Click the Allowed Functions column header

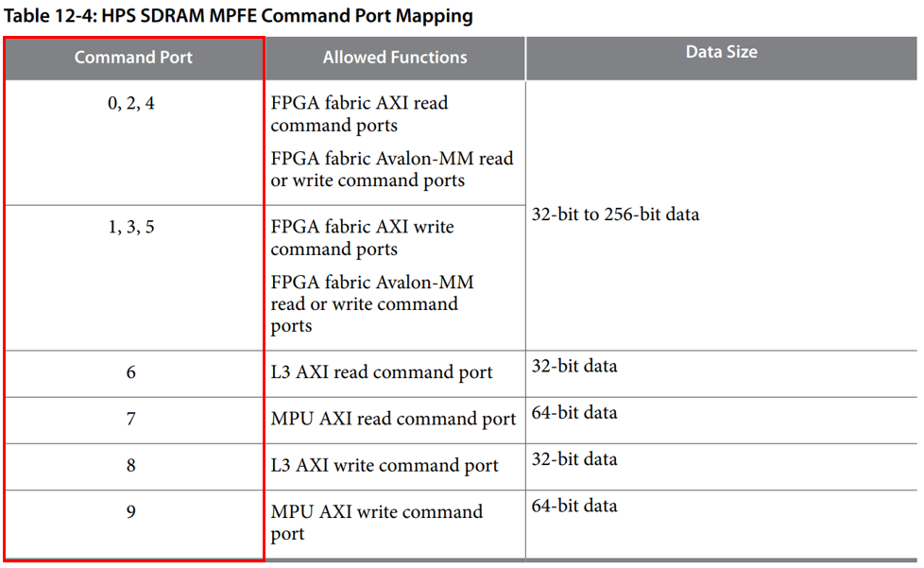(395, 58)
